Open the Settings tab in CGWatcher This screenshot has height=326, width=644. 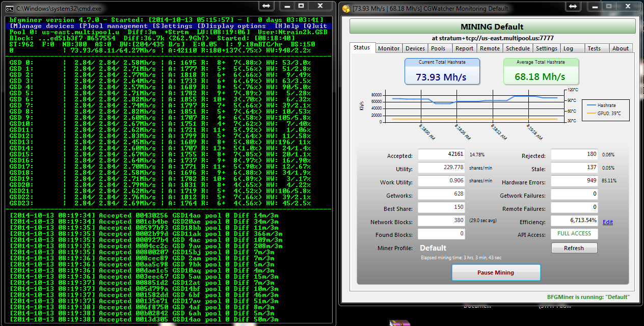click(546, 48)
